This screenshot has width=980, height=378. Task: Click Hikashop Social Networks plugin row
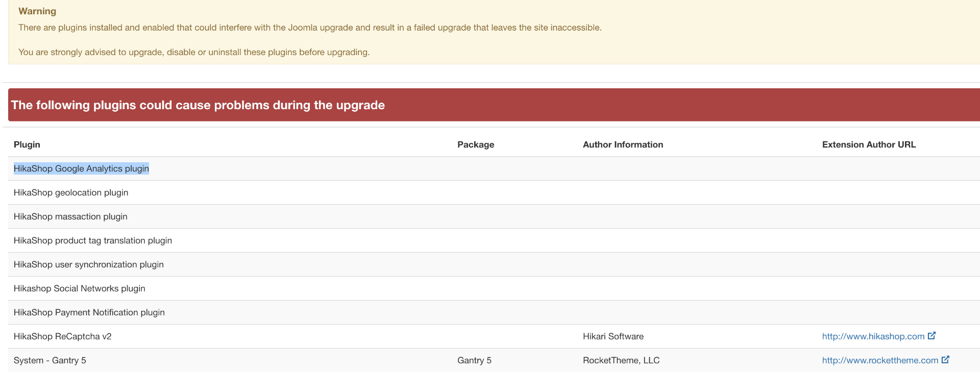coord(80,289)
